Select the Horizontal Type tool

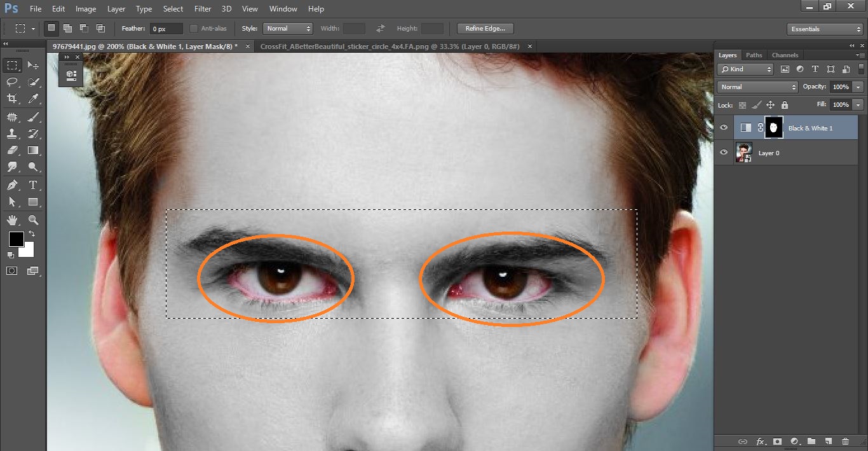tap(33, 185)
